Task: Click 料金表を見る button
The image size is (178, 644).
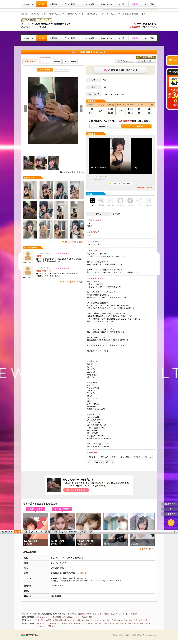Action: click(105, 127)
